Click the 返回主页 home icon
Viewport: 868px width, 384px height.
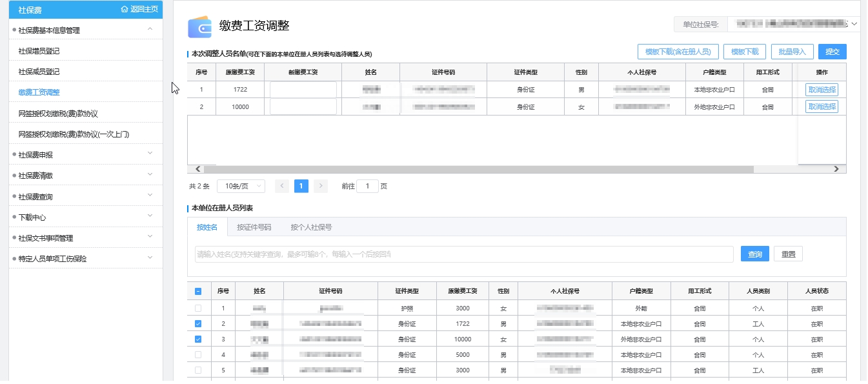[125, 9]
